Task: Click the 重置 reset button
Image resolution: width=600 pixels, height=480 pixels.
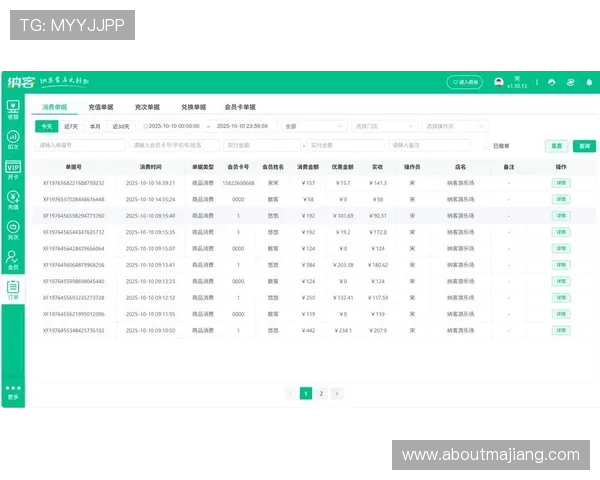Action: click(x=583, y=146)
